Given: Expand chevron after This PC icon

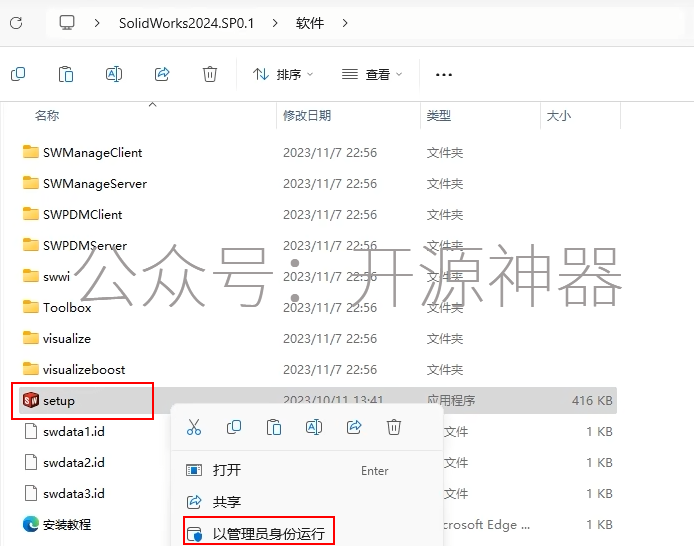Looking at the screenshot, I should point(97,23).
